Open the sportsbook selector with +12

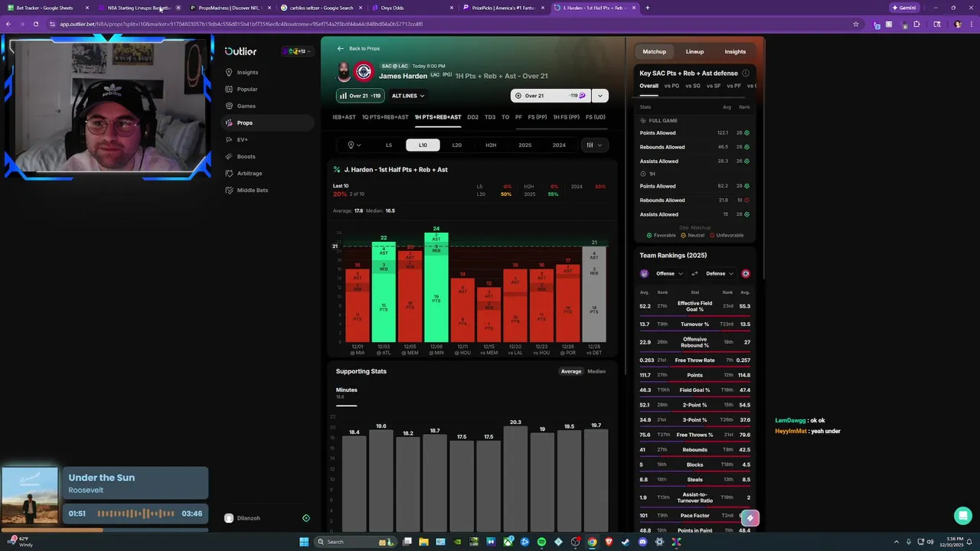pos(296,51)
